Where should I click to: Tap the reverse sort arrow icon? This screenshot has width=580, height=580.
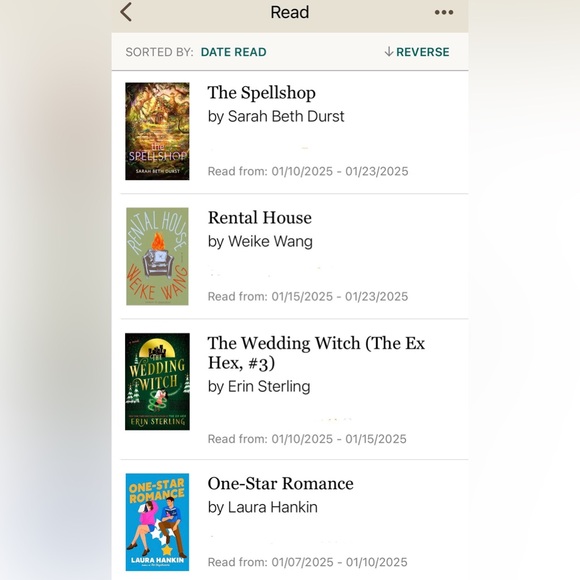pos(388,52)
